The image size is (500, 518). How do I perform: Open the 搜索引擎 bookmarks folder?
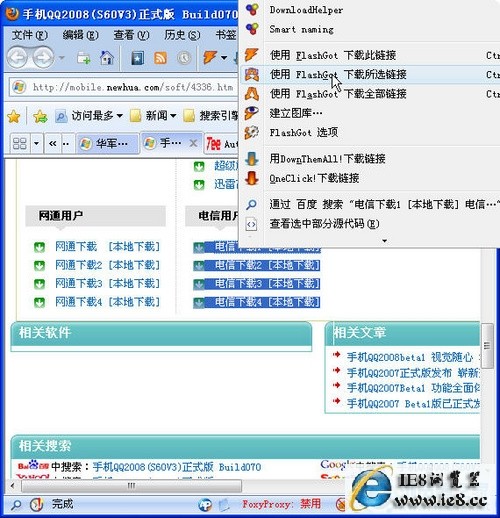[211, 116]
